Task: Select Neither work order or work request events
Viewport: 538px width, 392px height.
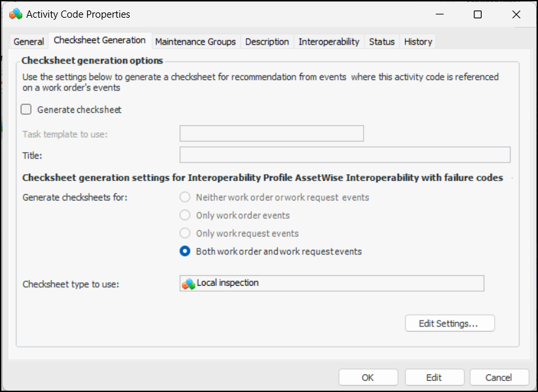Action: (x=185, y=197)
